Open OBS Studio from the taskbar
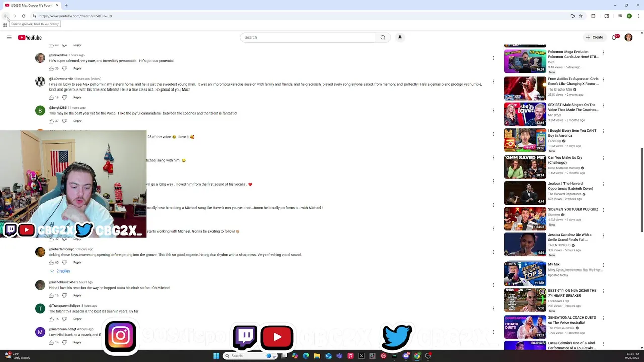Viewport: 644px width, 362px height. [428, 356]
